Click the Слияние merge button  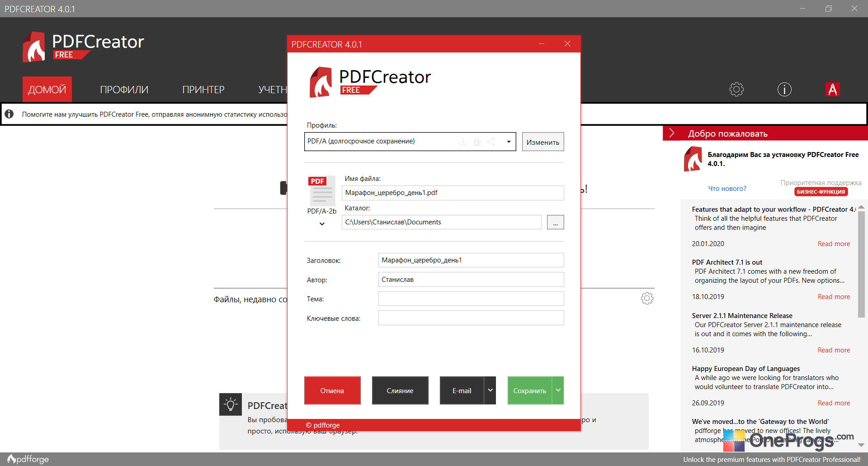(x=400, y=390)
